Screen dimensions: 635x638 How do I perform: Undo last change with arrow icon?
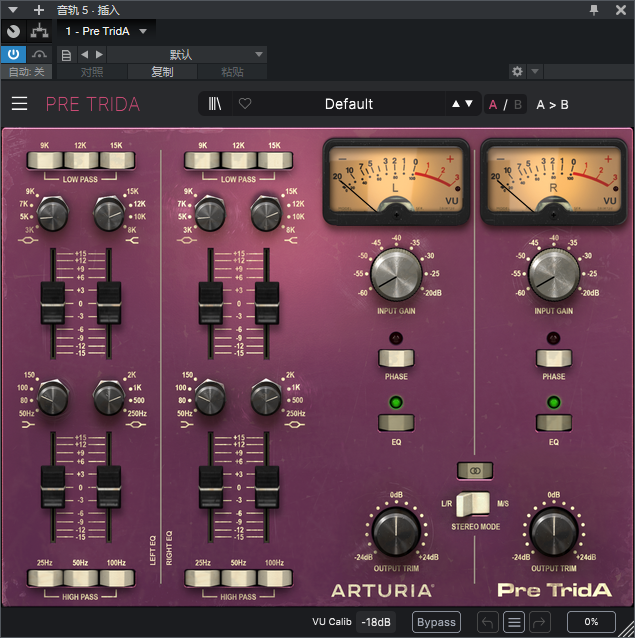click(487, 622)
